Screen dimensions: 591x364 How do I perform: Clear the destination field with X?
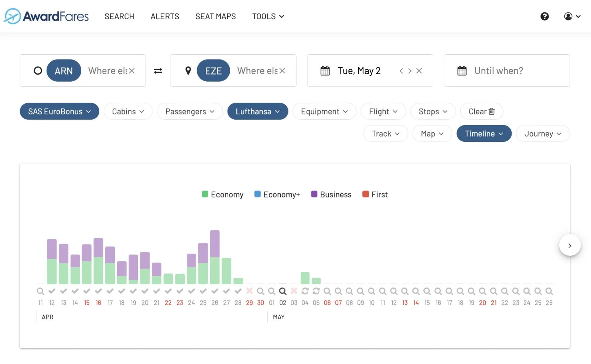pyautogui.click(x=282, y=71)
